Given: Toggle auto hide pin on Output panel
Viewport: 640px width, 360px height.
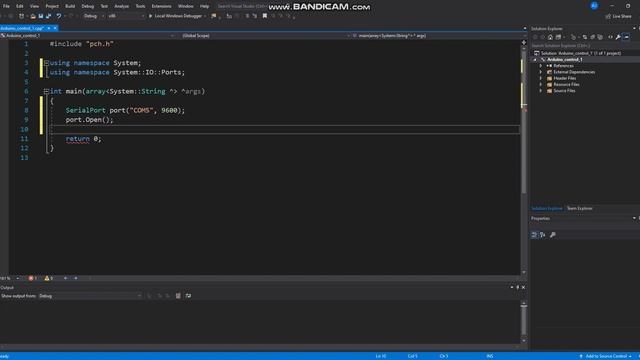Looking at the screenshot, I should point(518,287).
